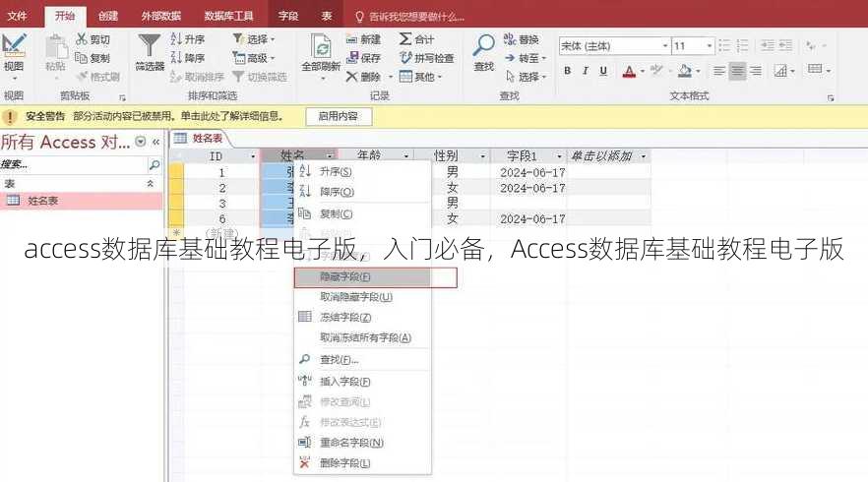This screenshot has width=868, height=482.
Task: Click the 视图 view icon
Action: (14, 46)
